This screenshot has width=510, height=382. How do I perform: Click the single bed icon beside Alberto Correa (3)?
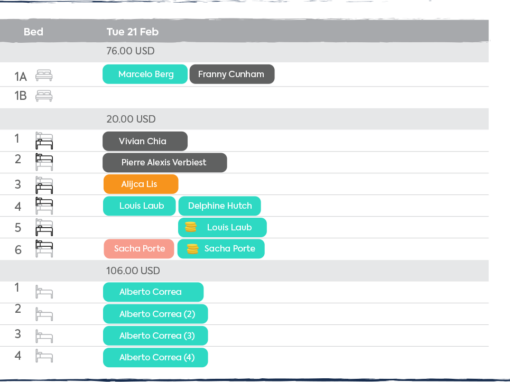coord(44,336)
